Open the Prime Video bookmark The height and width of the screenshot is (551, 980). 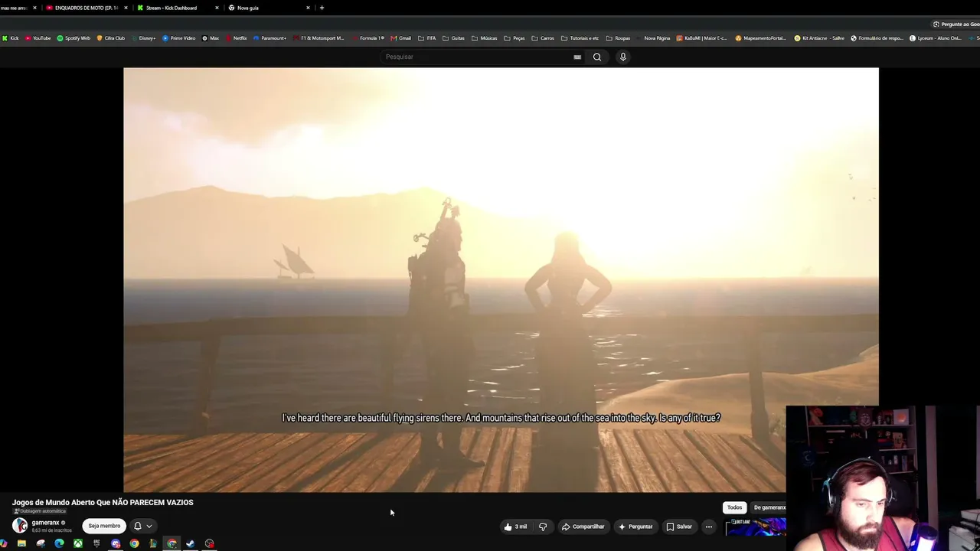coord(179,38)
